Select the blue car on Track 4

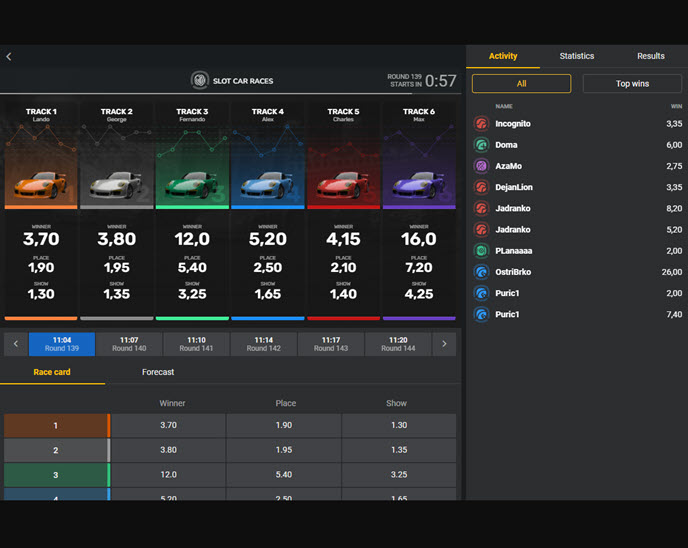pyautogui.click(x=267, y=186)
